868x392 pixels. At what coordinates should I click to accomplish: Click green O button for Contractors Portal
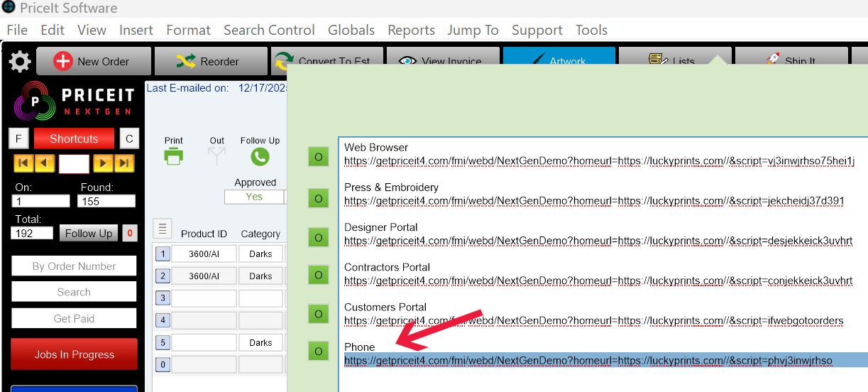coord(318,275)
